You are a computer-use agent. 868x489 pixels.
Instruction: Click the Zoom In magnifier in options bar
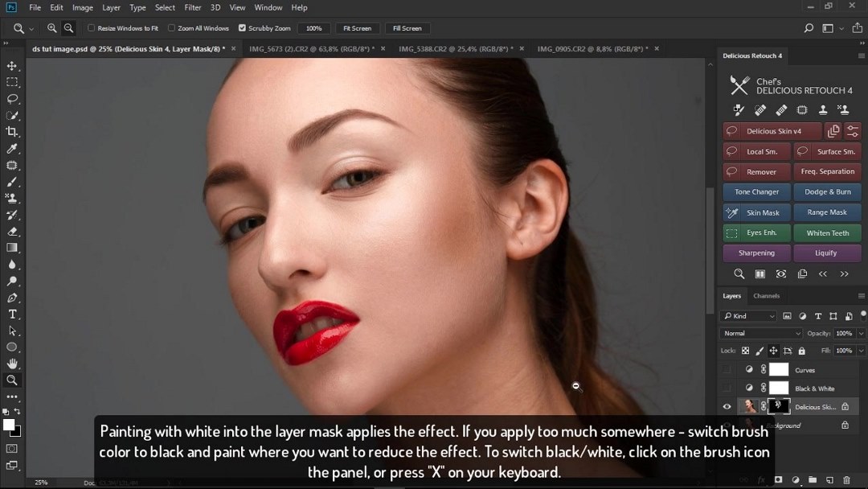pos(52,27)
